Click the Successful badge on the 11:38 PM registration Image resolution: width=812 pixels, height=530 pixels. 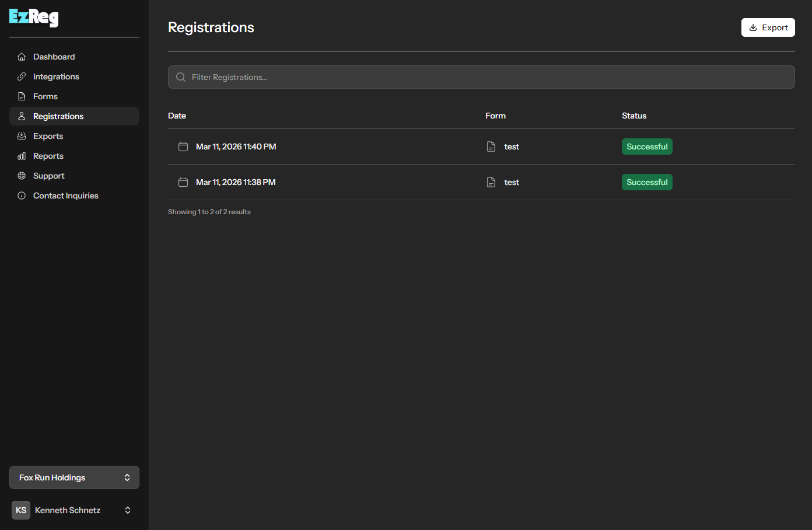[647, 182]
